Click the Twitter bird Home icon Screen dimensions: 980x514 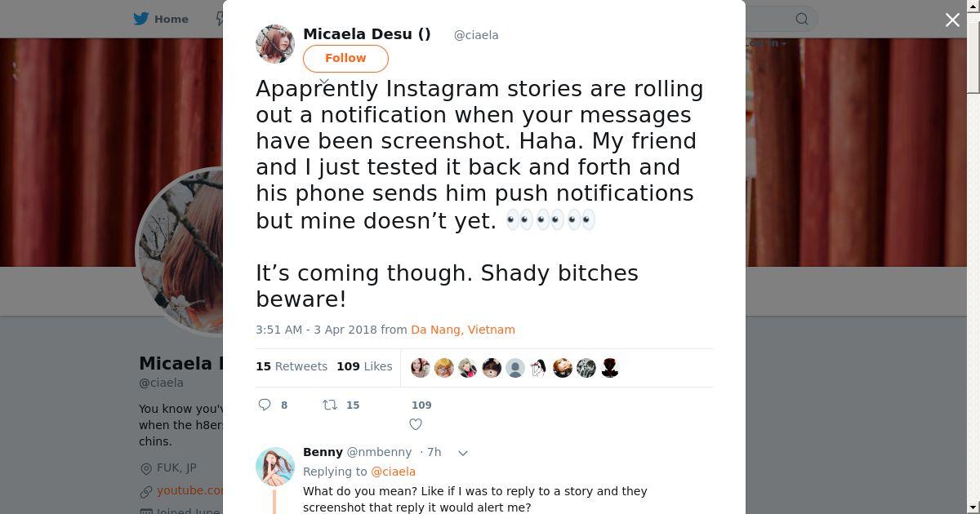(141, 19)
